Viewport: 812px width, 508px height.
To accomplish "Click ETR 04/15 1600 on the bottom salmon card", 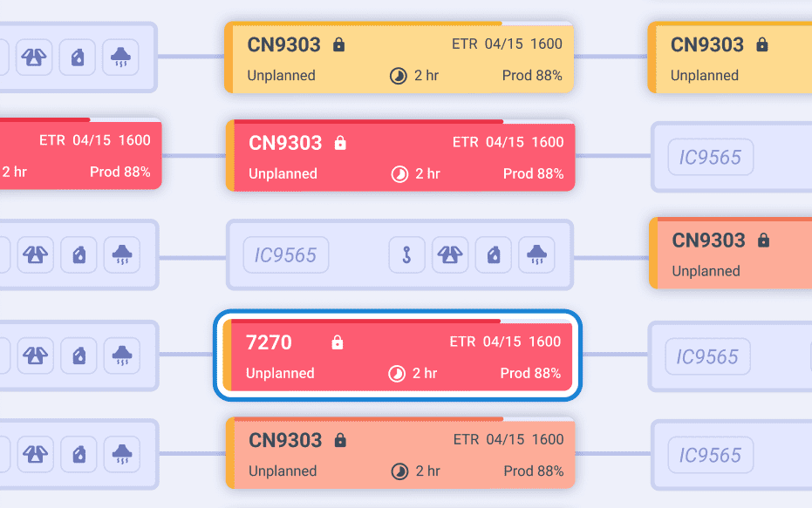I will pyautogui.click(x=508, y=440).
